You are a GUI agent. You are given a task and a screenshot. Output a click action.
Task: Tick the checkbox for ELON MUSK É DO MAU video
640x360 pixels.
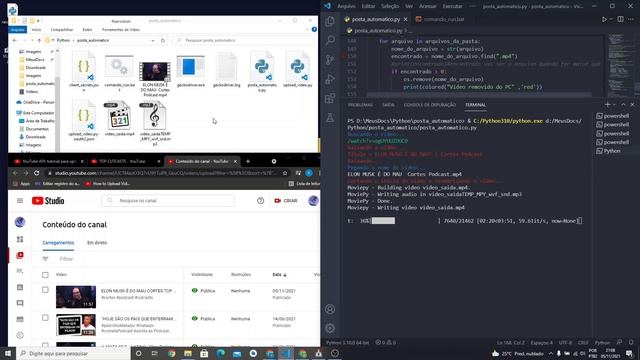(x=45, y=290)
